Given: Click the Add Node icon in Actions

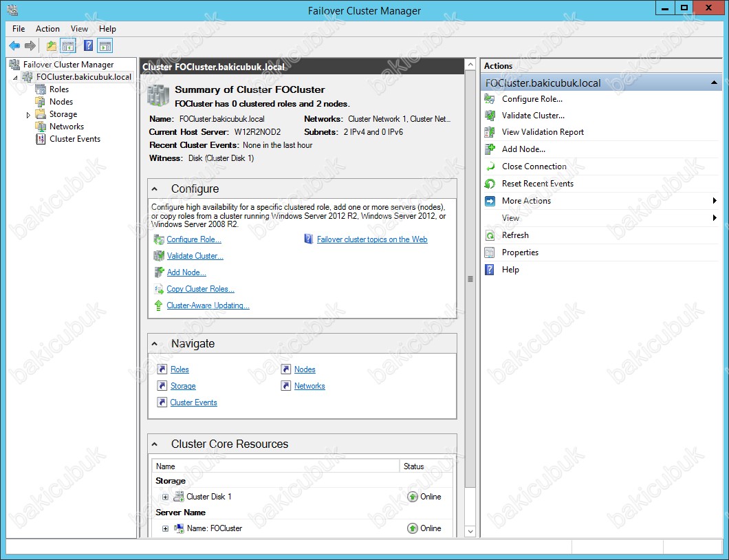Looking at the screenshot, I should [490, 149].
